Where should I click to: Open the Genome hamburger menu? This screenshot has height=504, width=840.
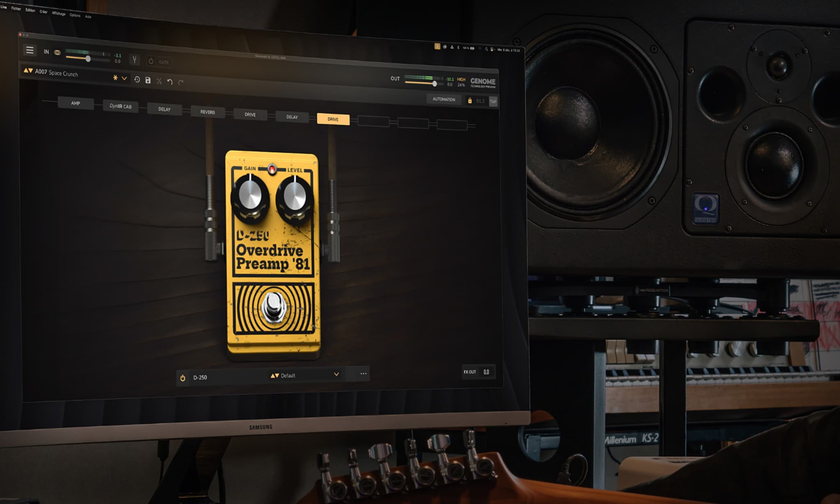(30, 50)
